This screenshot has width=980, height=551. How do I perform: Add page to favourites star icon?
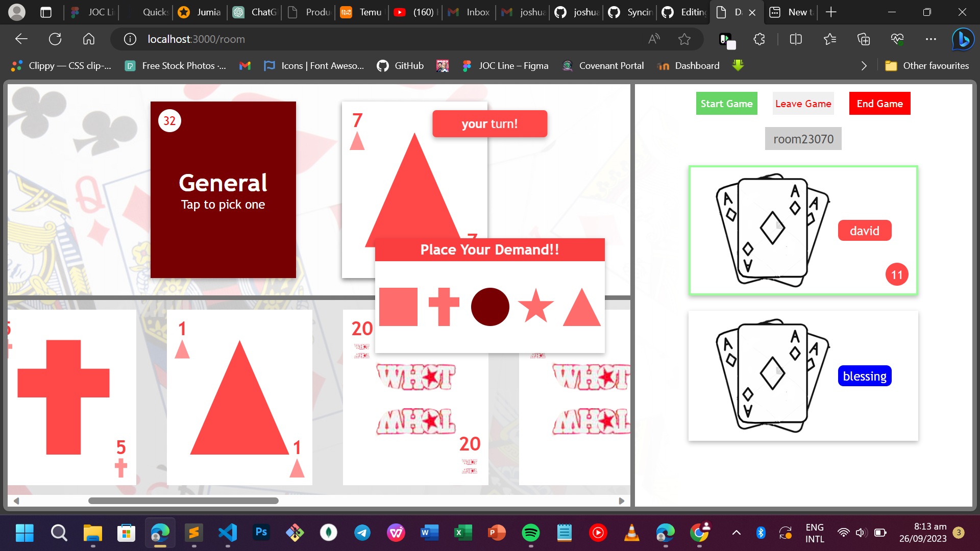(x=684, y=39)
